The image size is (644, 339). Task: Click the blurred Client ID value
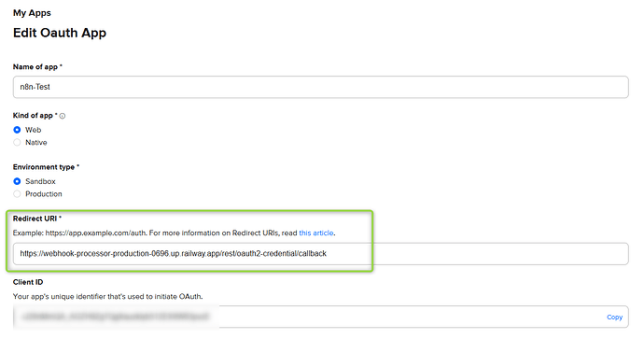pyautogui.click(x=116, y=317)
